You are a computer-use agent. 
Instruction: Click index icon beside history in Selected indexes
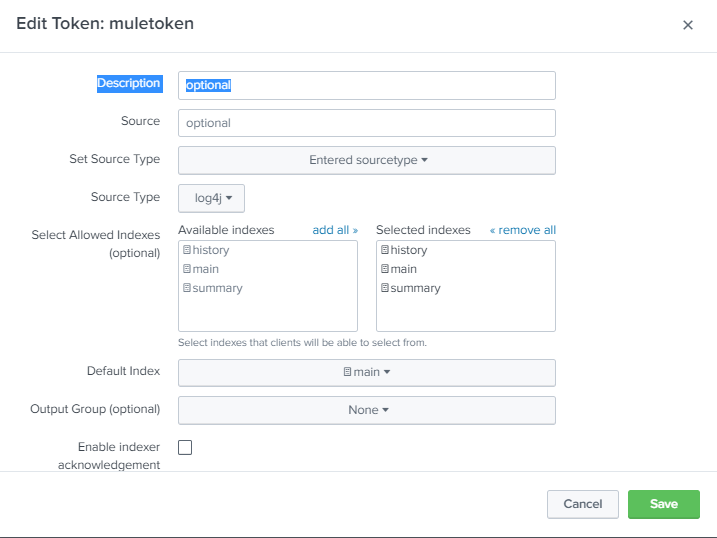click(385, 250)
